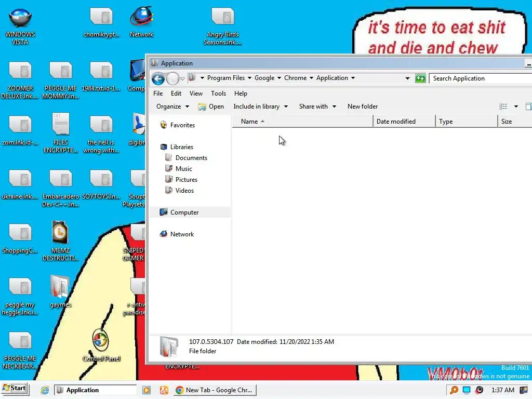Click folder thumbnail in details pane
532x399 pixels.
coord(169,347)
